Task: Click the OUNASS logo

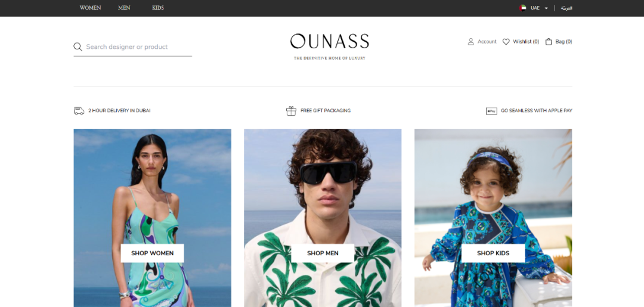Action: coord(329,46)
